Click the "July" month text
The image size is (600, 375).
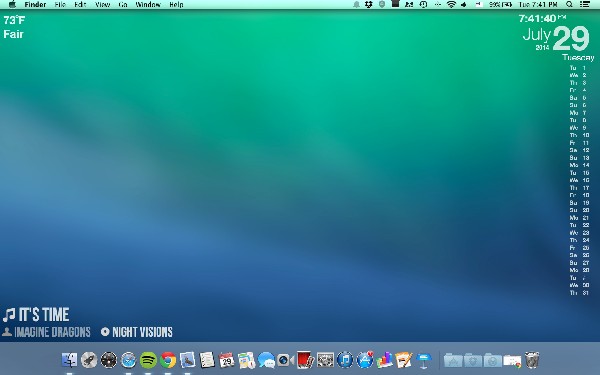(x=536, y=35)
